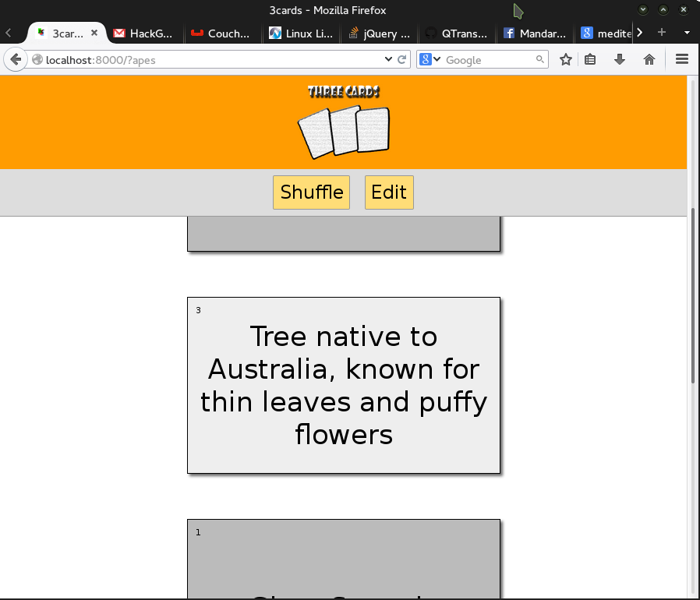The width and height of the screenshot is (700, 600).
Task: Open the Firefox hamburger menu
Action: coord(682,59)
